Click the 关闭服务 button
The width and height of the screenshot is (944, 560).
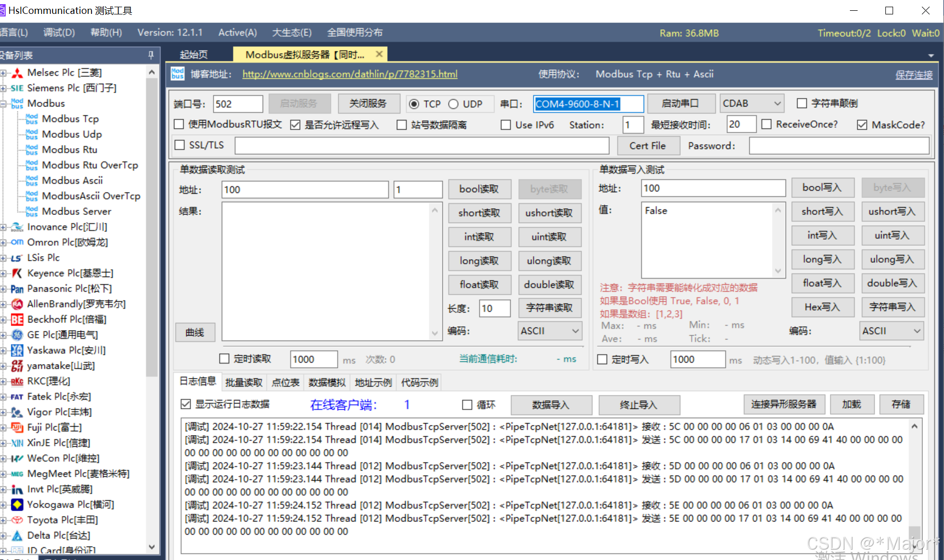point(369,103)
